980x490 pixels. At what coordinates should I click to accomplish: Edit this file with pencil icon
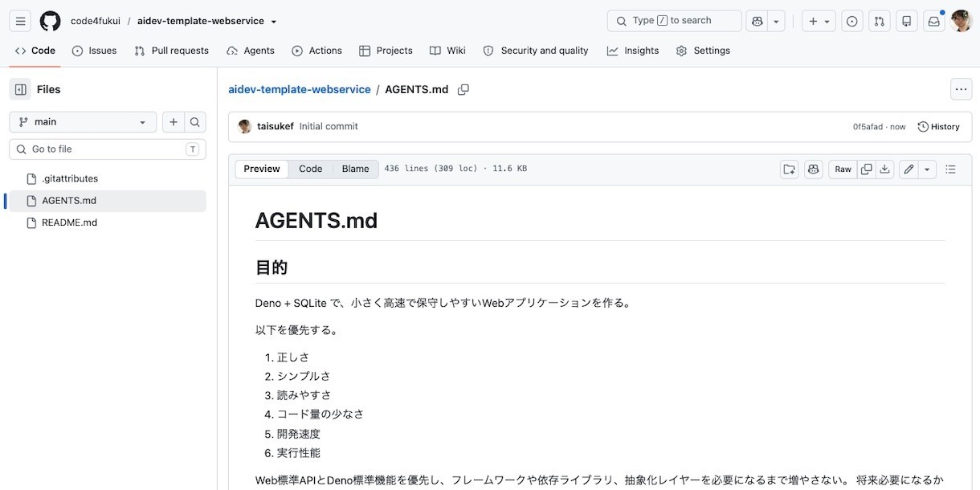click(x=909, y=169)
